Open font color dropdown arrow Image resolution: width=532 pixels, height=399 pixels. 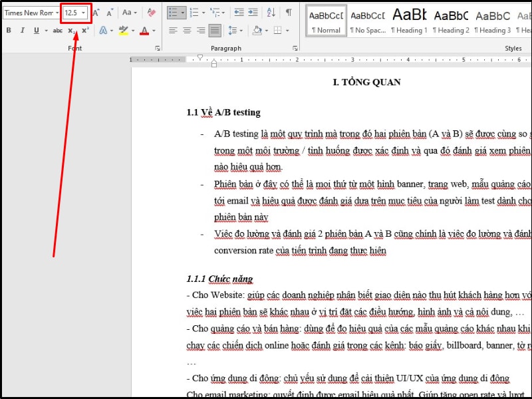pyautogui.click(x=154, y=31)
